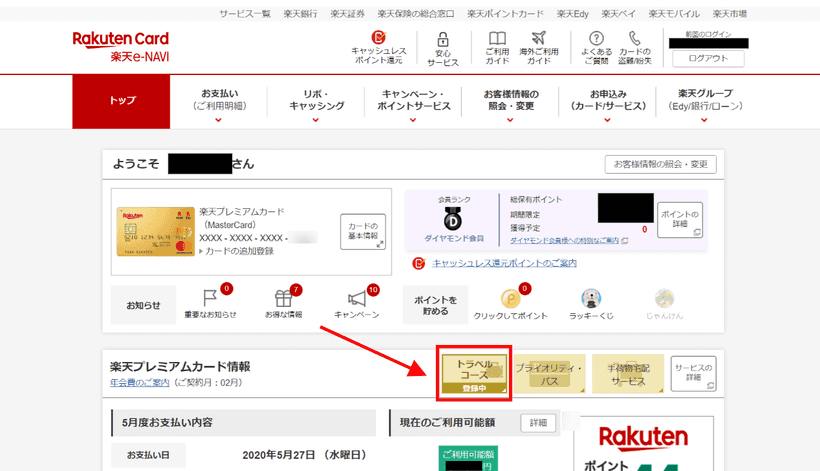The image size is (820, 471).
Task: Click キャッシュレス還元ポイントのご案内 link
Action: click(504, 263)
